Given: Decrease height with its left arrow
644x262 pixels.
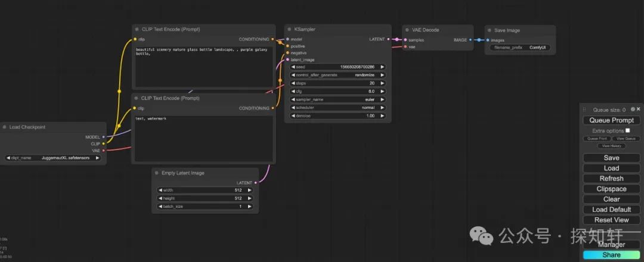Looking at the screenshot, I should (160, 198).
